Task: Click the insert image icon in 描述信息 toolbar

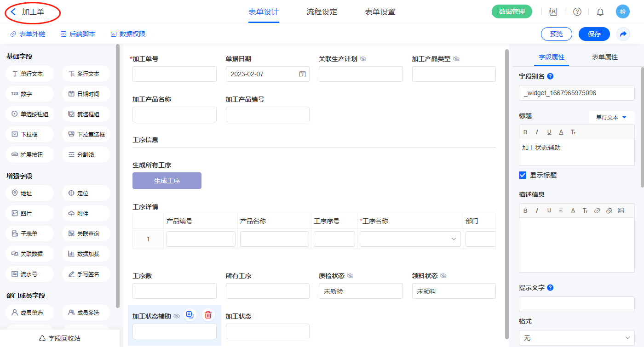Action: [x=621, y=210]
